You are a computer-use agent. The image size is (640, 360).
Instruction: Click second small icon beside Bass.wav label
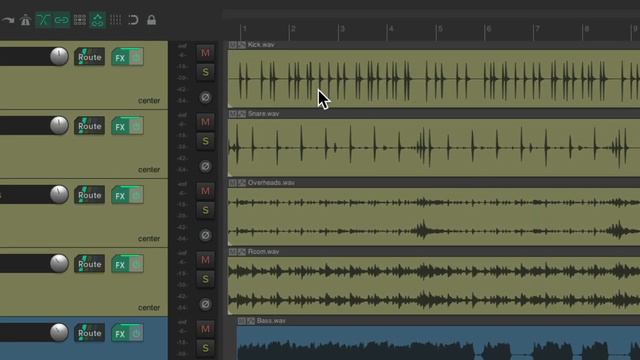click(251, 321)
